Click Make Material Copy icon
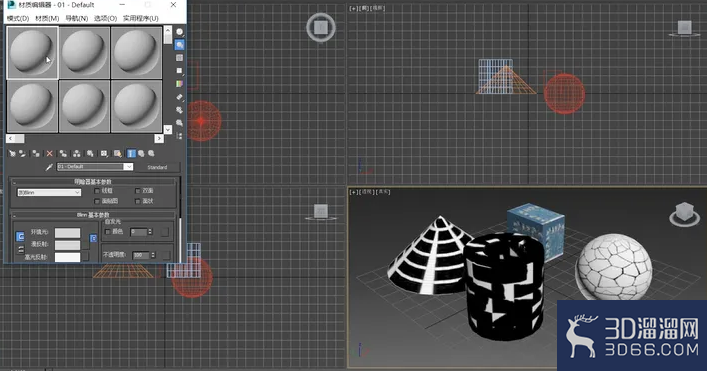The width and height of the screenshot is (707, 371). pyautogui.click(x=63, y=154)
